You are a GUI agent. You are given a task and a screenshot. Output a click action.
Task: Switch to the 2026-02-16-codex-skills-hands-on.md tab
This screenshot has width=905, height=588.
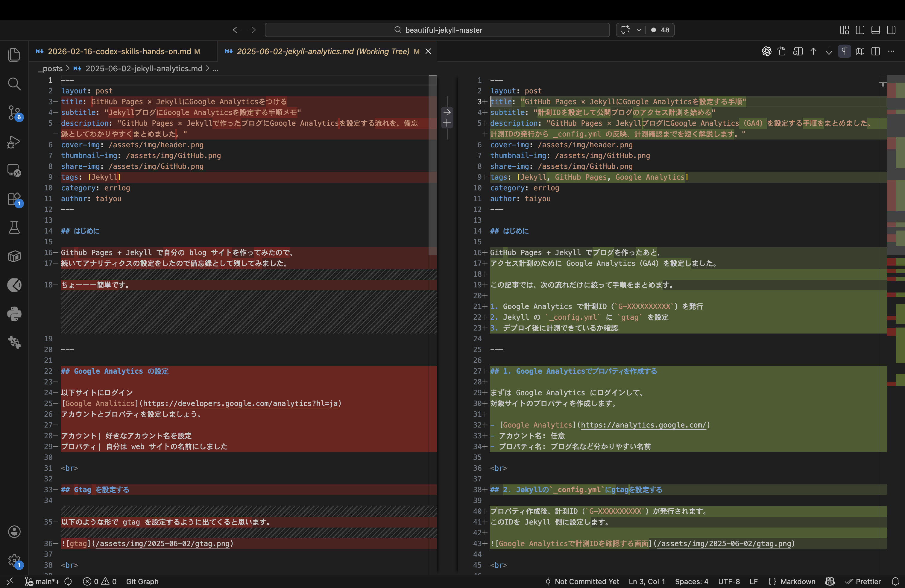[x=120, y=51]
